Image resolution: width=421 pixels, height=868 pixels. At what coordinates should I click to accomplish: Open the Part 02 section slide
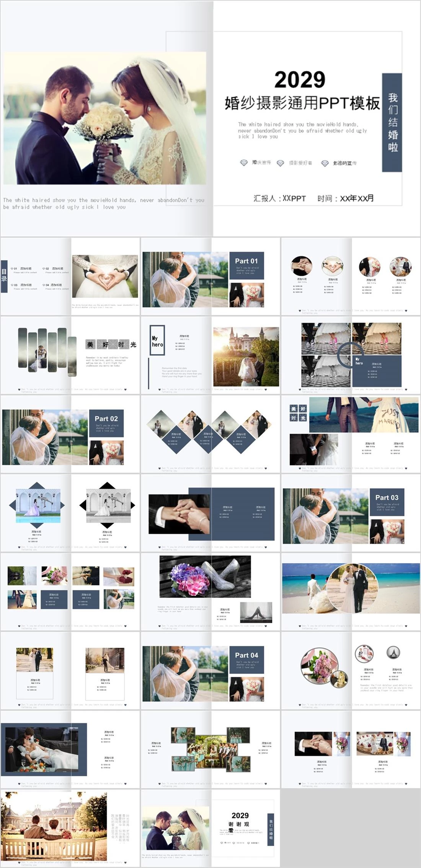coord(70,434)
